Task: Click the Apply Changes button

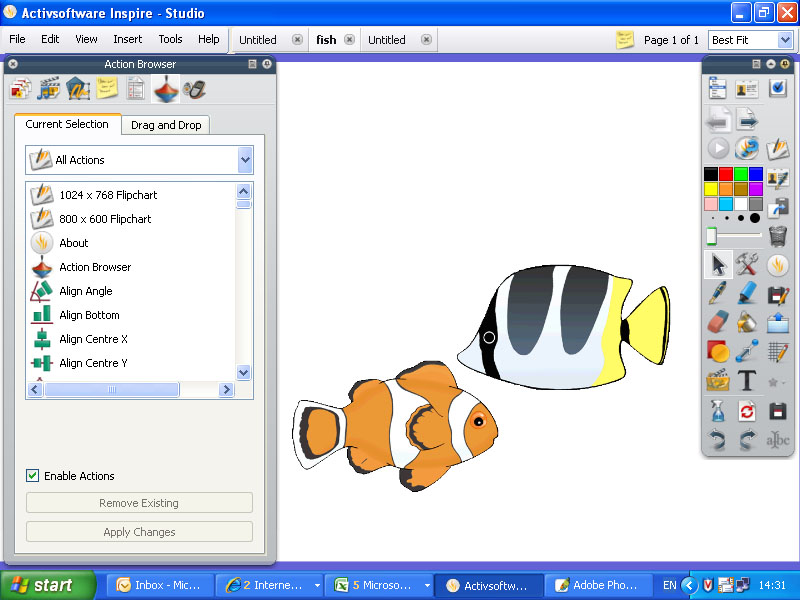Action: 139,532
